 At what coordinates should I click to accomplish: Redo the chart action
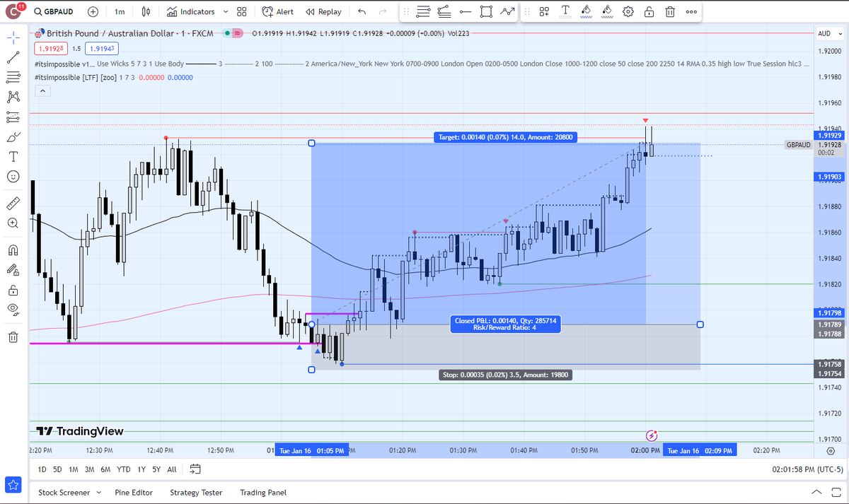click(383, 12)
